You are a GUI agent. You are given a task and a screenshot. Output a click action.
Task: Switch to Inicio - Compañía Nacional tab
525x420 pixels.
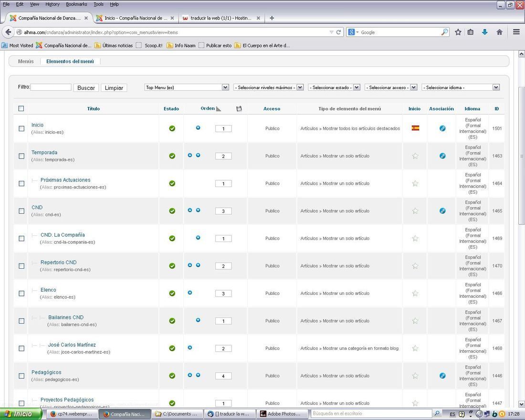135,18
